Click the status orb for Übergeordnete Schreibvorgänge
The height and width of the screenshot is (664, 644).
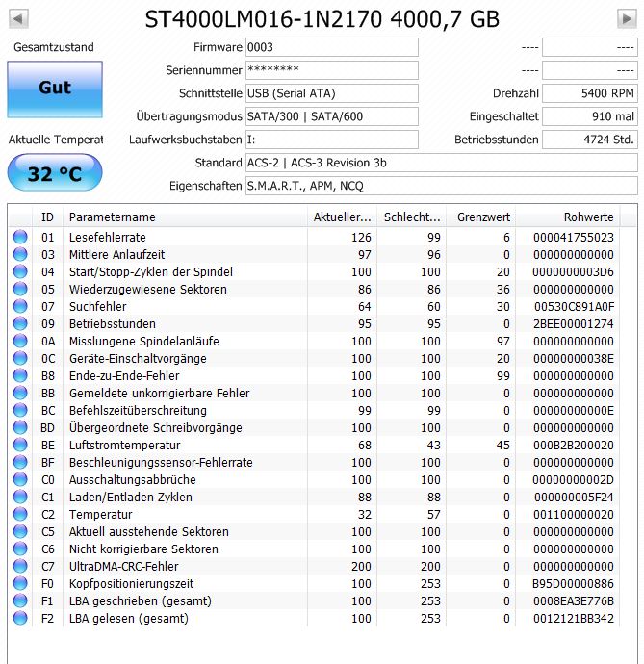[x=20, y=427]
